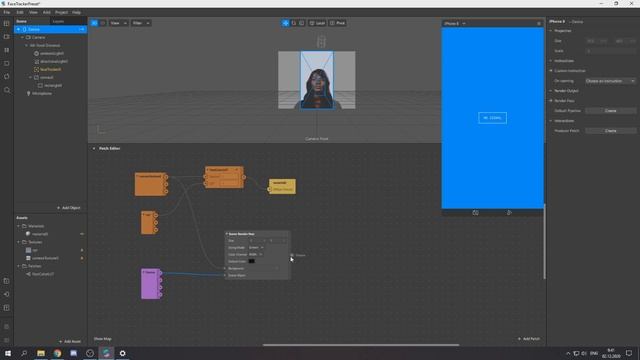Viewport: 640px width, 360px height.
Task: Collapse the Patches folder in Assets
Action: coord(18,266)
